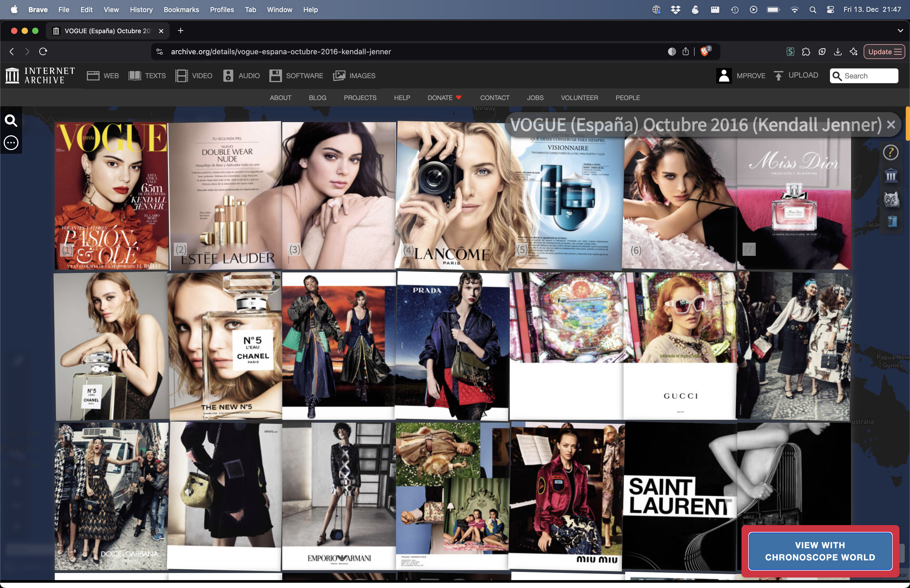This screenshot has width=910, height=588.
Task: Click the Cheshire cat icon
Action: 891,199
